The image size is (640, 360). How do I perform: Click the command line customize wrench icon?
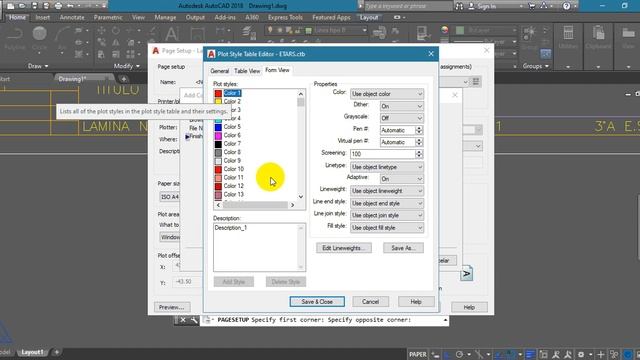coord(194,320)
